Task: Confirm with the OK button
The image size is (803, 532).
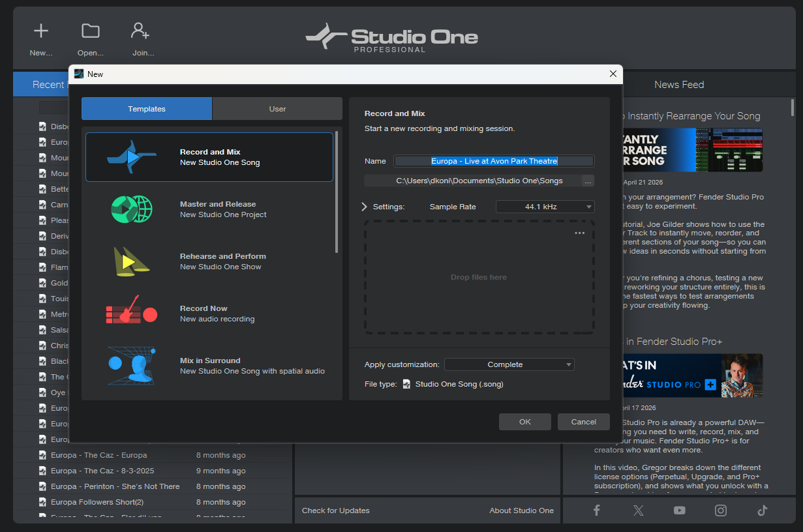Action: (x=525, y=422)
